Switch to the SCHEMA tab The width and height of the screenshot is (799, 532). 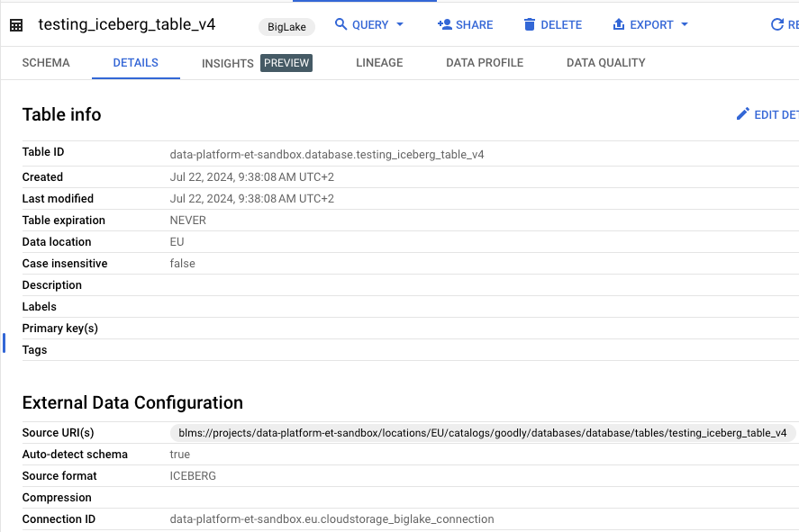click(46, 63)
